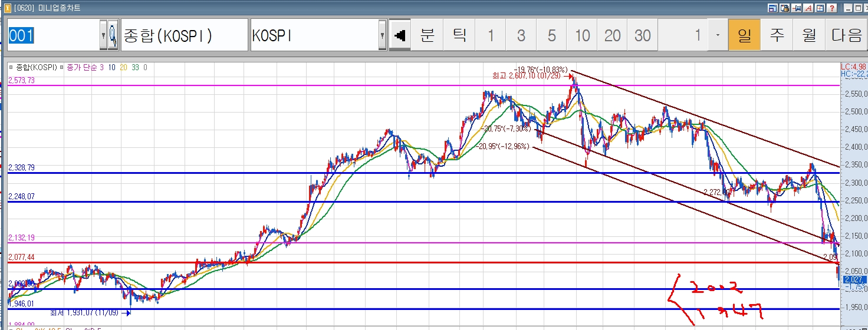
Task: Click the 2,400 price axis label
Action: 857,147
